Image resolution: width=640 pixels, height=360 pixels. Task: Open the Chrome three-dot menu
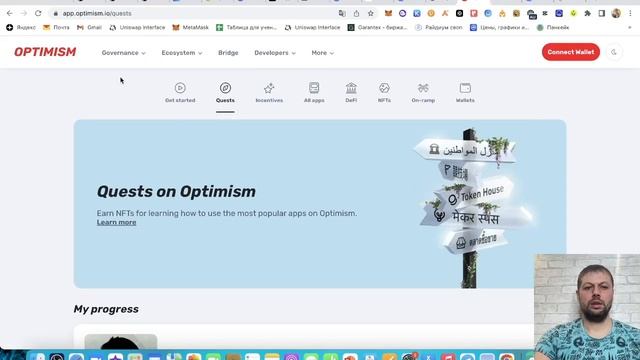pos(631,13)
